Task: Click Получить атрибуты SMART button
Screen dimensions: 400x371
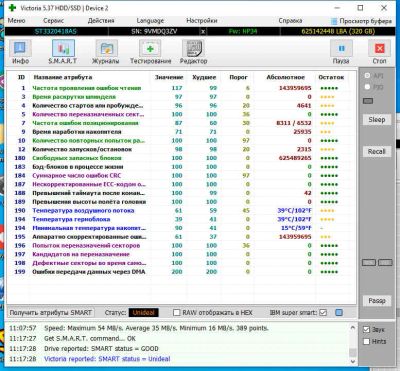Action: click(x=51, y=313)
